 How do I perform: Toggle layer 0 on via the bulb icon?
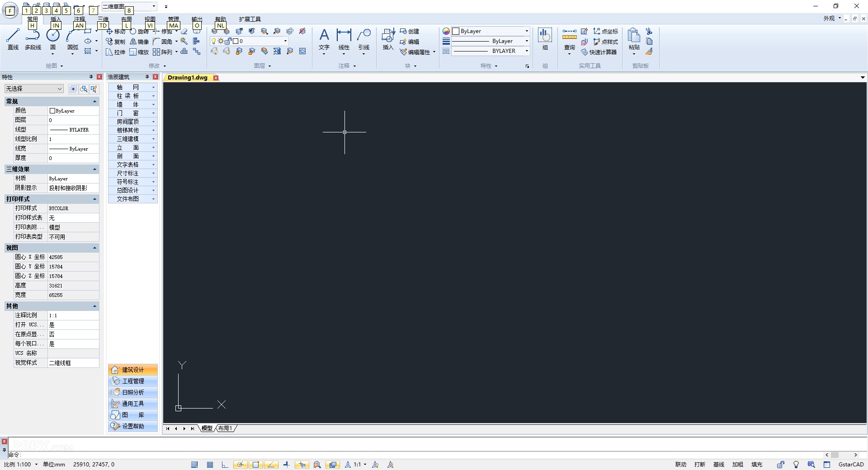pyautogui.click(x=213, y=41)
